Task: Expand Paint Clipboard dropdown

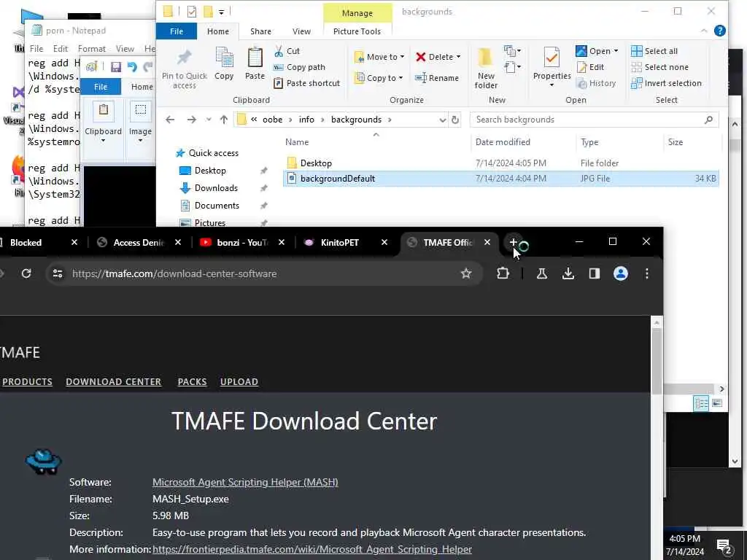Action: [103, 141]
